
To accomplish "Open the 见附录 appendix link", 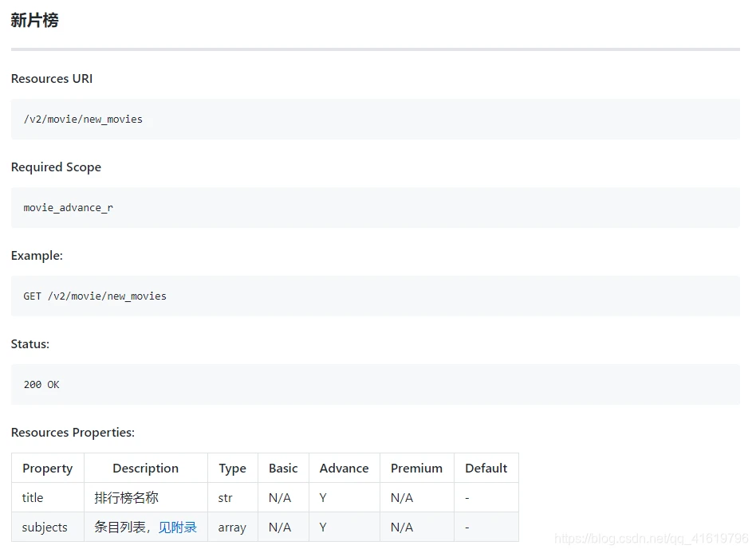I will point(177,528).
